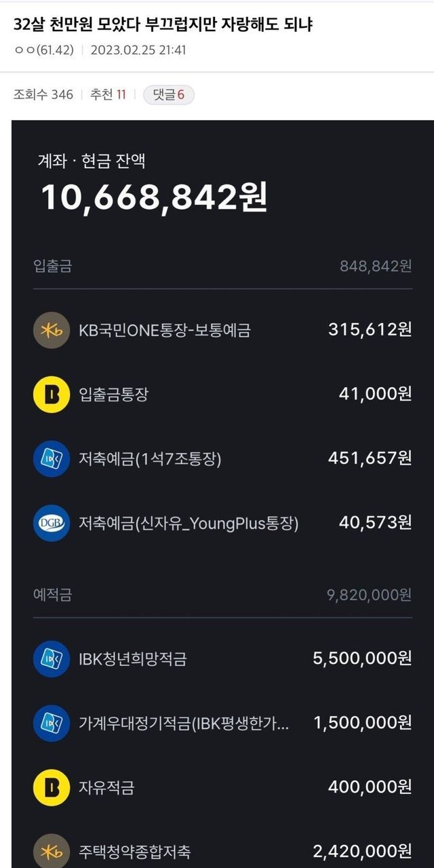
Task: Click the total balance 10,668,842원
Action: [155, 197]
